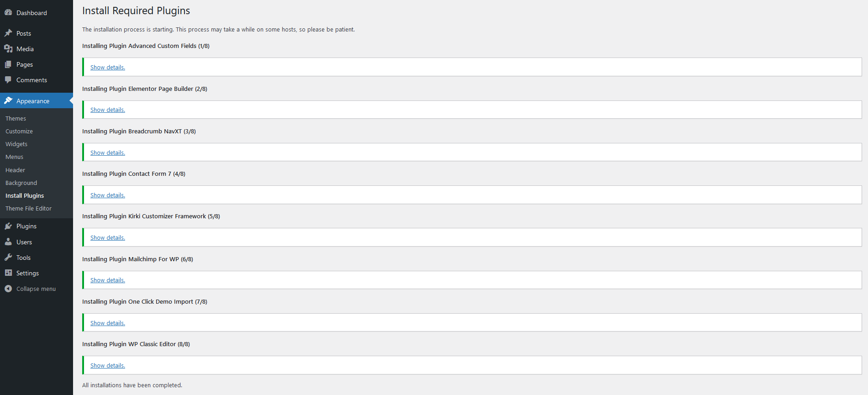
Task: Open Theme File Editor submenu item
Action: (x=28, y=208)
